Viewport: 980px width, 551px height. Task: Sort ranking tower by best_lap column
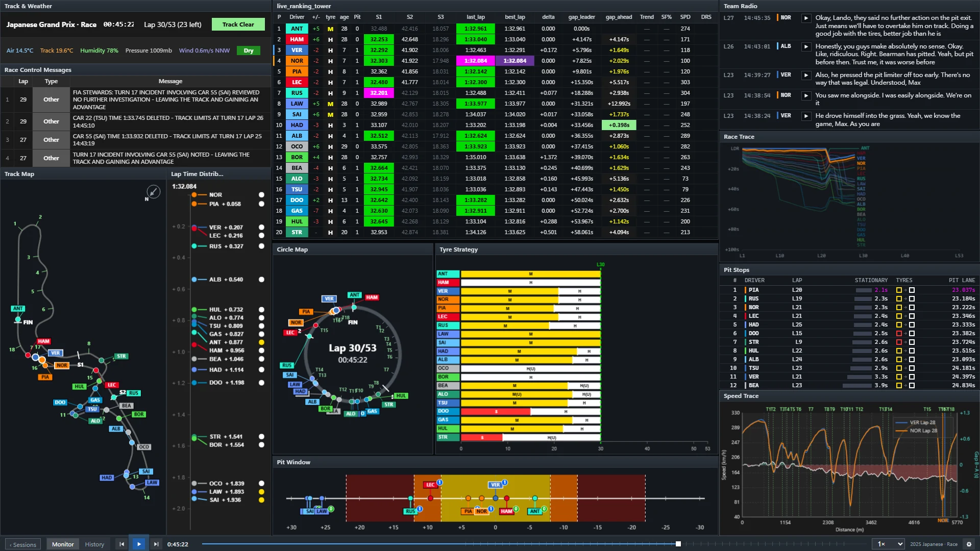point(514,17)
